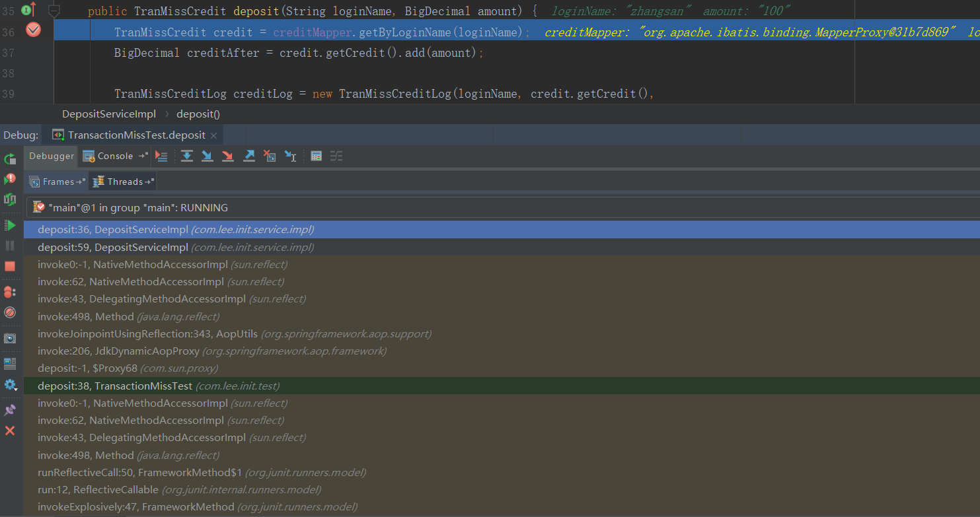
Task: Click the Pause Program icon
Action: 10,246
